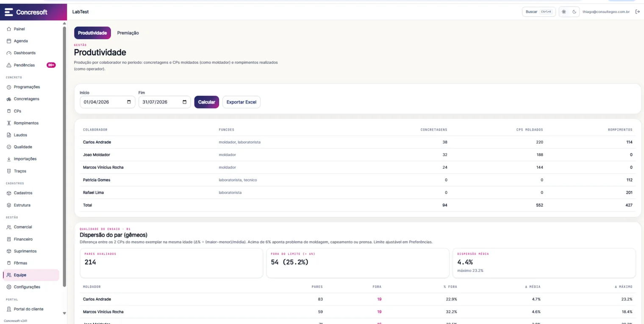Open Suprimentos in the sidebar
Viewport: 644px width, 324px height.
click(25, 251)
